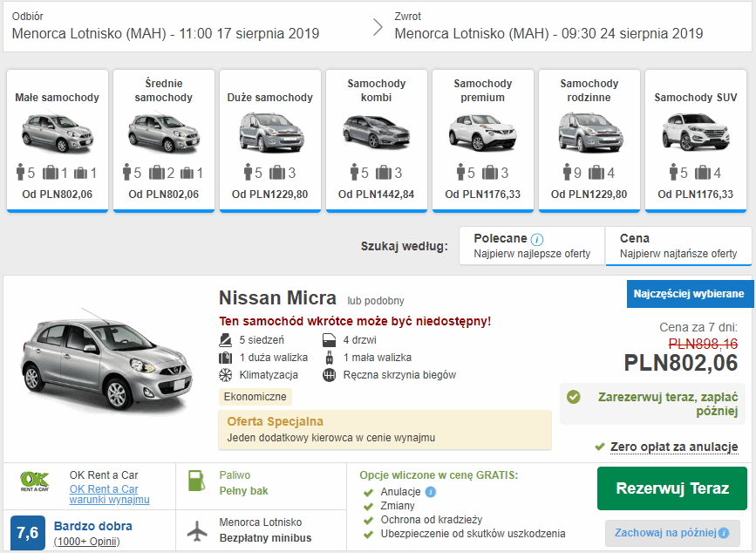
Task: Click the small bag icon by 1 mała walizka
Action: point(330,358)
